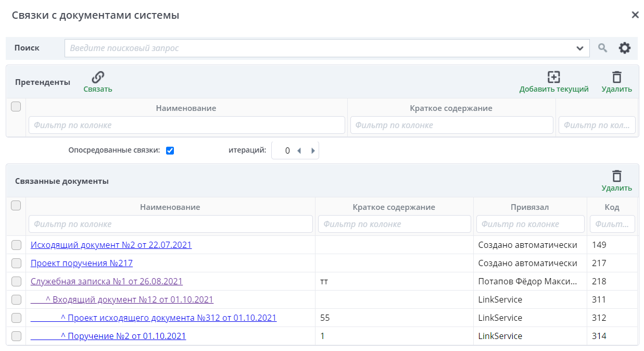Check the Проект поручения №217 row
The height and width of the screenshot is (351, 644).
click(x=16, y=264)
